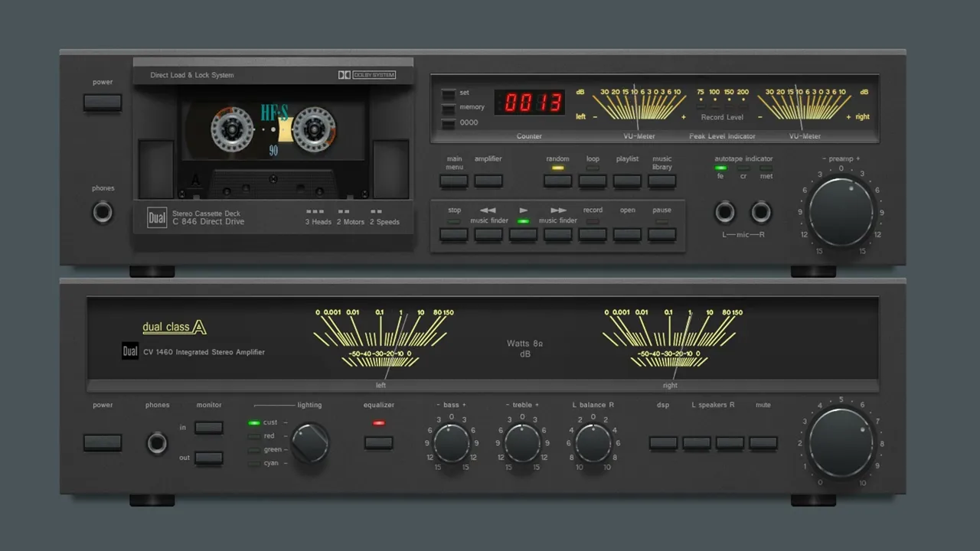Screen dimensions: 980x551
Task: Click the balance knob
Action: (x=593, y=443)
